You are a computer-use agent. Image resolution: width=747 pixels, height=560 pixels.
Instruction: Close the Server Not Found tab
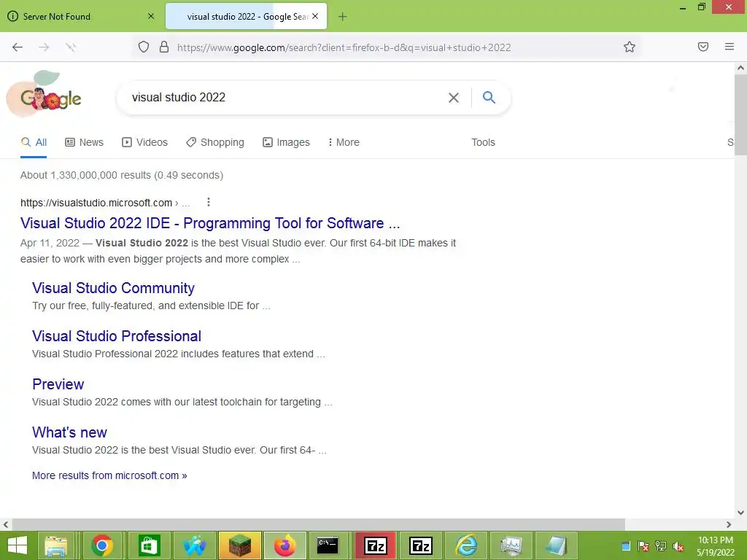pyautogui.click(x=151, y=16)
